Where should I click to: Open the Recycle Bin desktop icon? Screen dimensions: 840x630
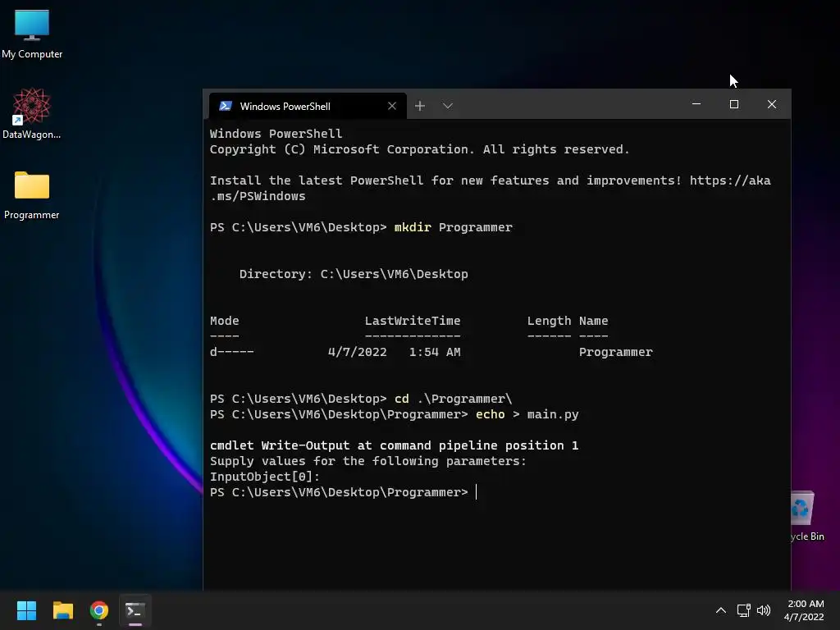tap(807, 516)
